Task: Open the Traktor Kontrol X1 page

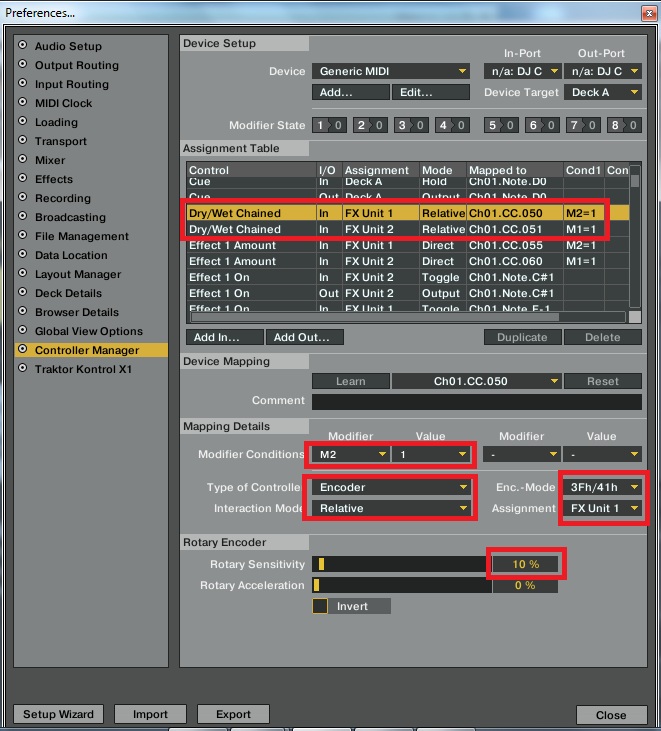Action: (x=83, y=369)
